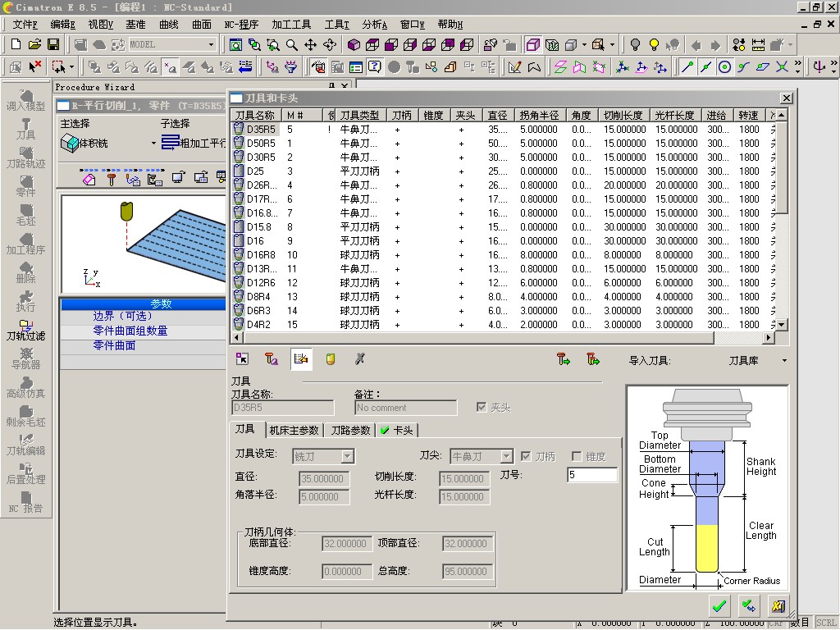Click the New file icon
Screen dimensions: 840x630
coord(16,44)
